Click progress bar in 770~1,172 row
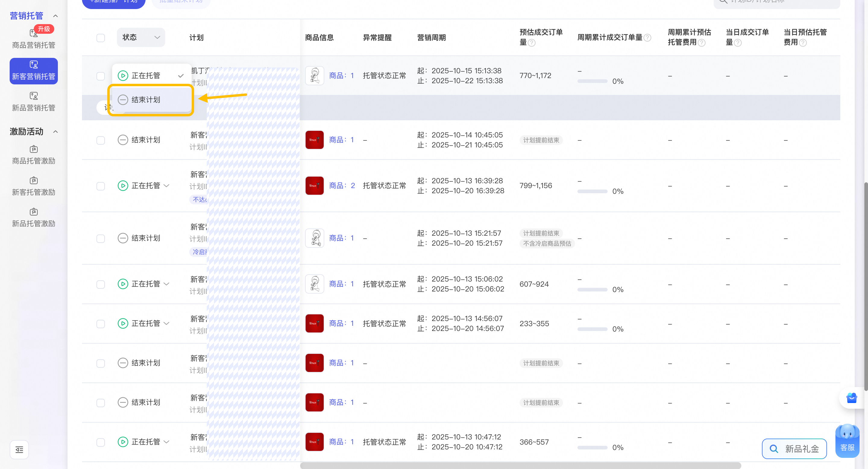This screenshot has width=868, height=469. (592, 81)
